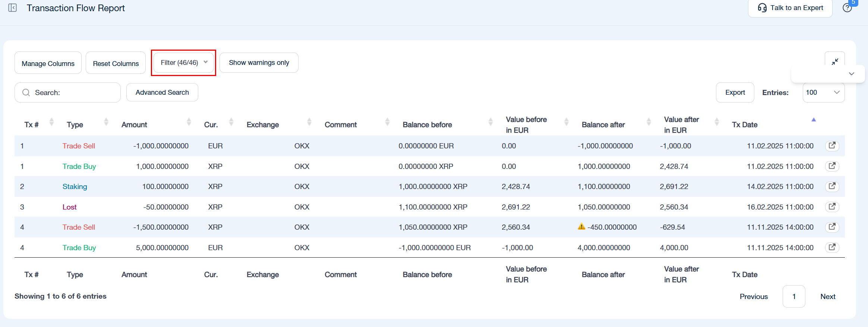The width and height of the screenshot is (868, 327).
Task: Click date 14.02.2025 11:00:00
Action: click(780, 186)
